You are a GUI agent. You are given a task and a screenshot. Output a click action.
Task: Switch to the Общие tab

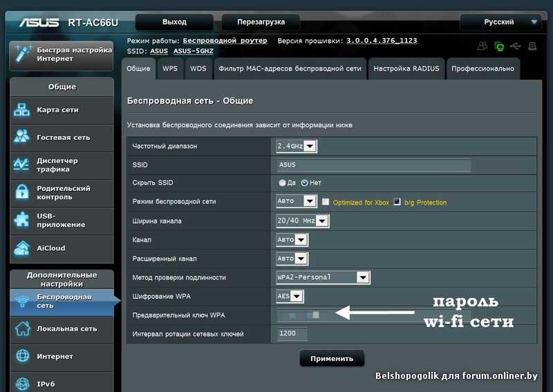138,69
